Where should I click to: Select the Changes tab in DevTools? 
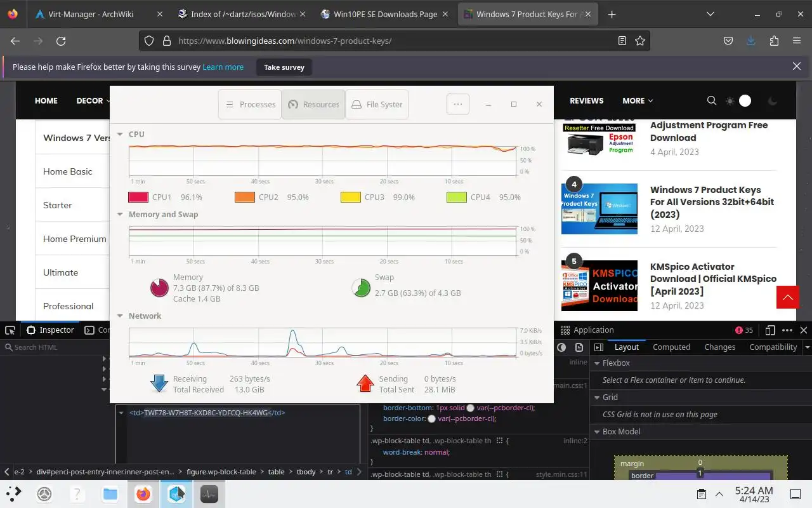click(x=719, y=347)
